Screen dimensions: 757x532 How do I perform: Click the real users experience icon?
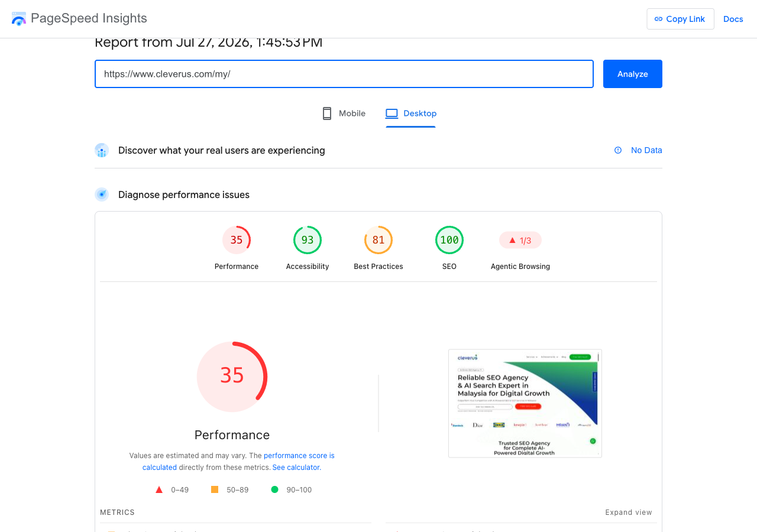pyautogui.click(x=102, y=151)
